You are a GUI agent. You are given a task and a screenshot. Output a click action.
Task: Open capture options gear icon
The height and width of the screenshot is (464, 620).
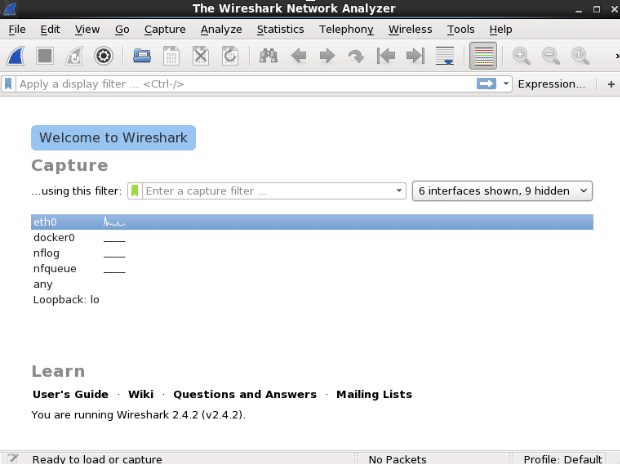[x=104, y=56]
